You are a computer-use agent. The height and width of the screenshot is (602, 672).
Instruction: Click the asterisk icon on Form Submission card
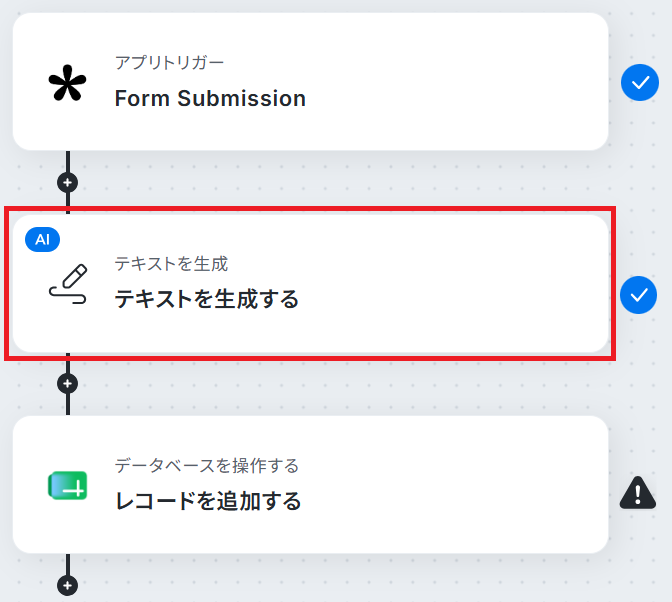67,83
